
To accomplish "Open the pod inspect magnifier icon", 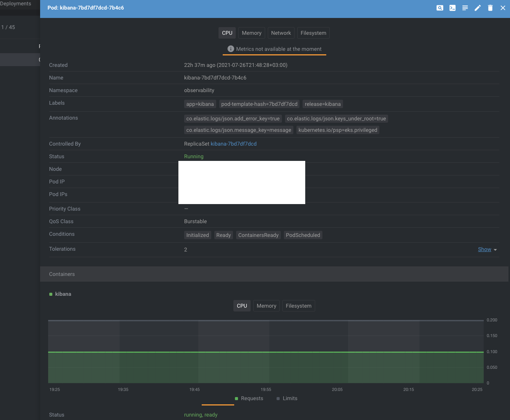I will click(x=440, y=8).
